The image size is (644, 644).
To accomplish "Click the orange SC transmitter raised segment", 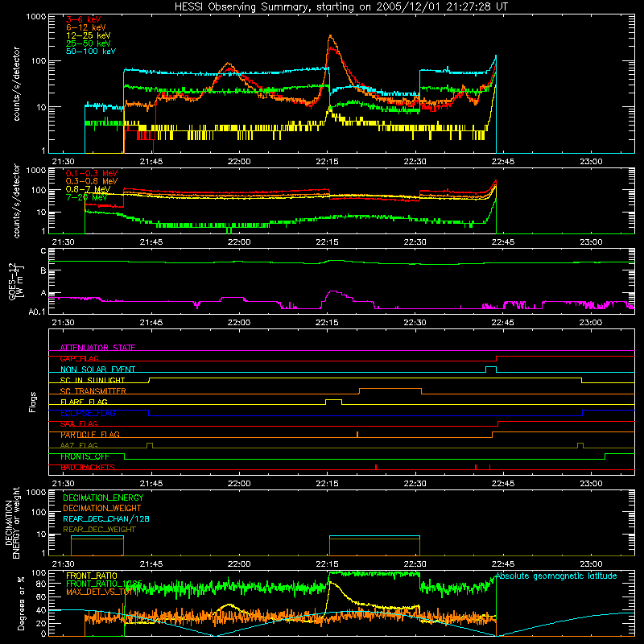I will click(x=390, y=390).
